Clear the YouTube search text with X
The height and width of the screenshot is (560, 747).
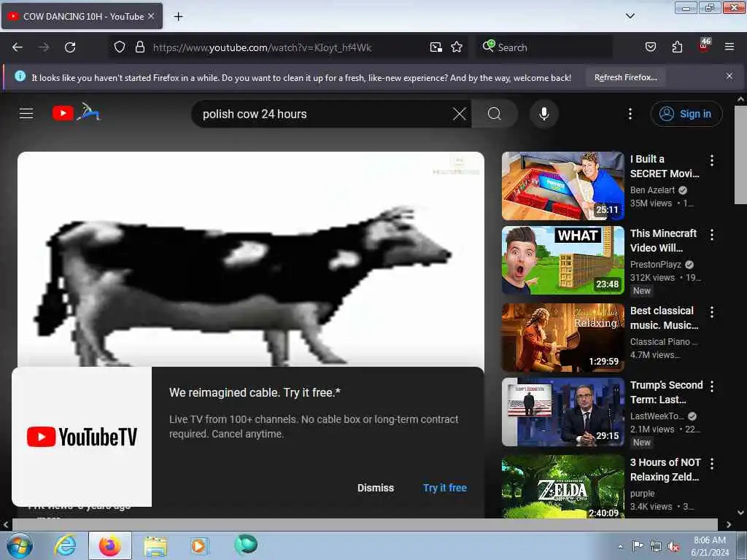(460, 114)
